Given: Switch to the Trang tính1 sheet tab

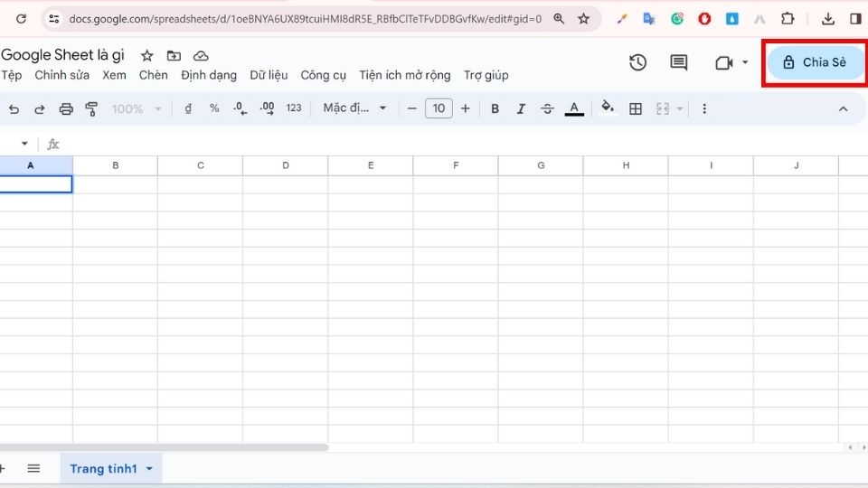Looking at the screenshot, I should point(103,469).
